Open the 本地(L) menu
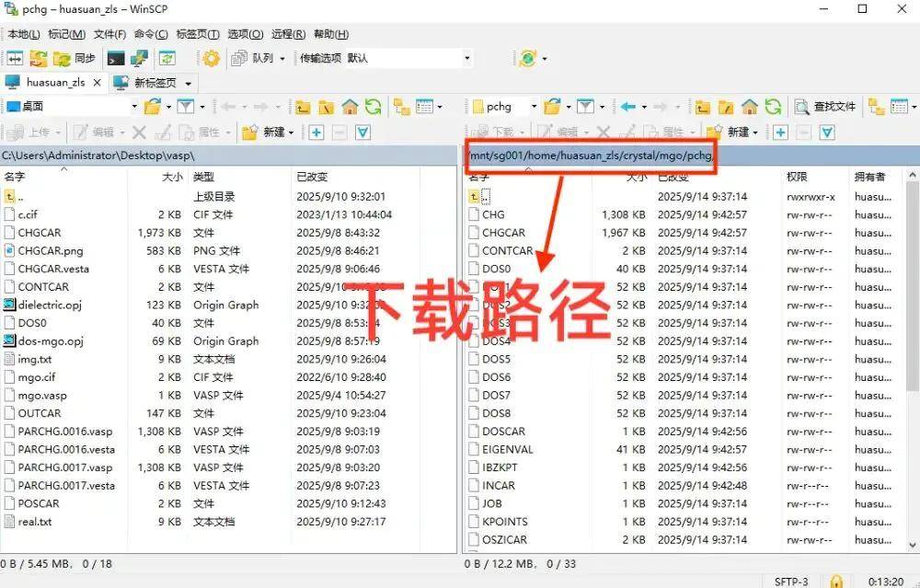 point(24,34)
